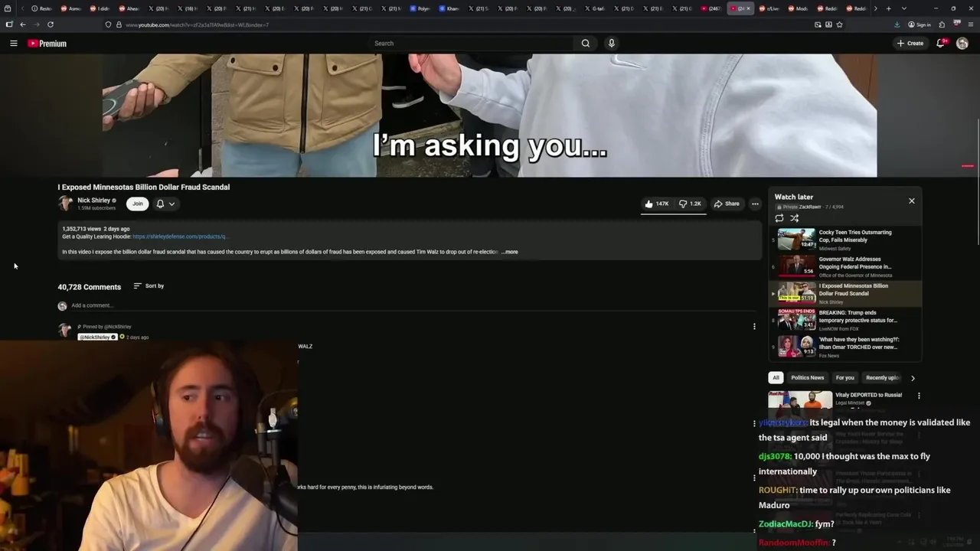Select the For you filter chip
The image size is (980, 551).
[844, 377]
